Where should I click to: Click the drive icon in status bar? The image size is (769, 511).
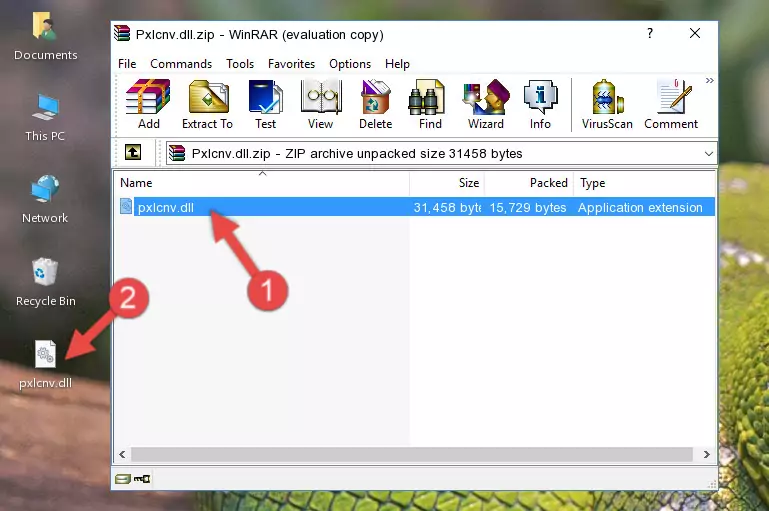pyautogui.click(x=123, y=479)
